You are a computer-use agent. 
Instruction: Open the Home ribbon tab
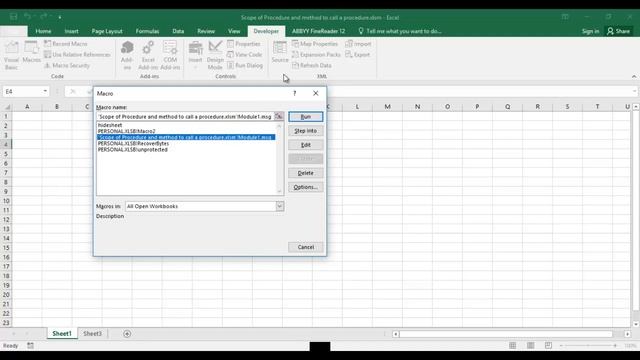(x=43, y=31)
